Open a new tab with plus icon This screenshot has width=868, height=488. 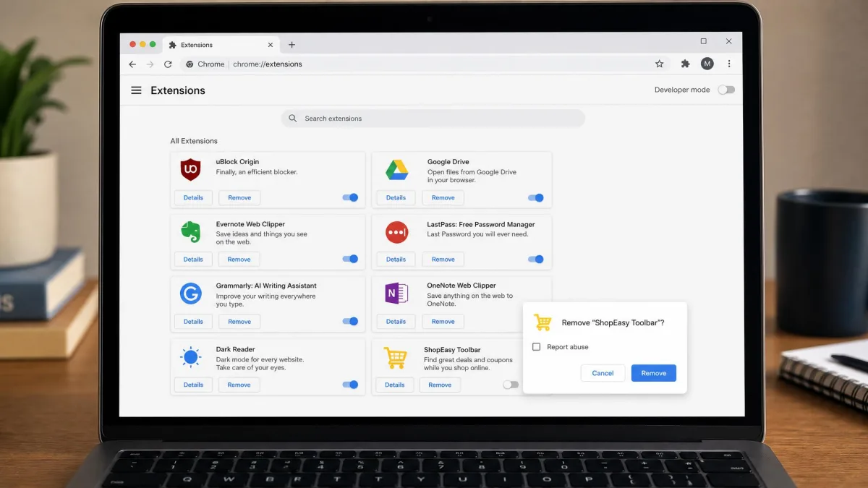pyautogui.click(x=292, y=45)
